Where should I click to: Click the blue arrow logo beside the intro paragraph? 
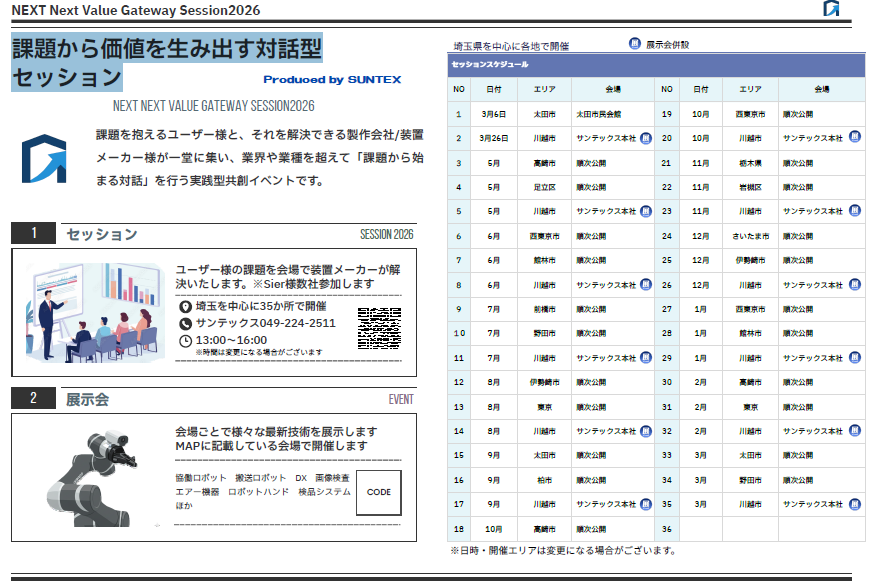43,155
